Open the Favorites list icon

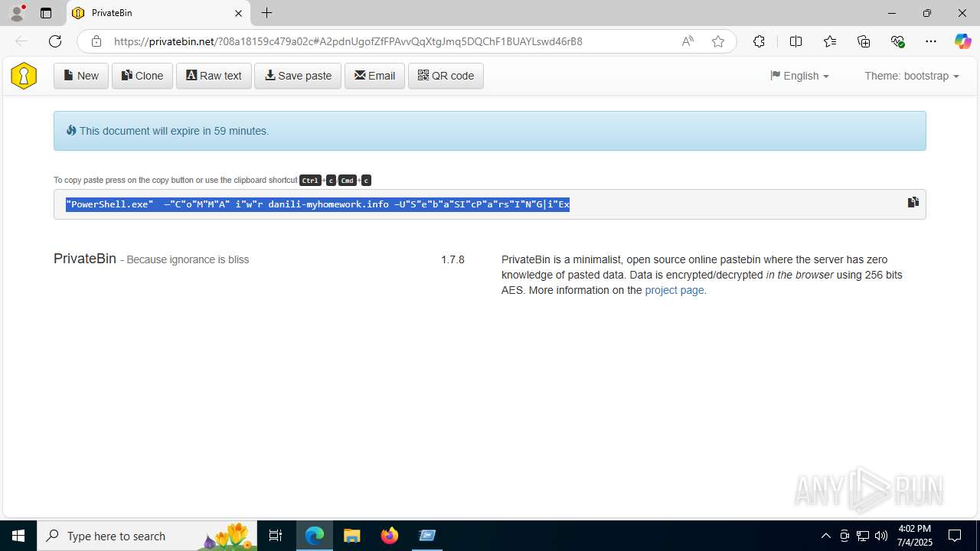pyautogui.click(x=830, y=41)
